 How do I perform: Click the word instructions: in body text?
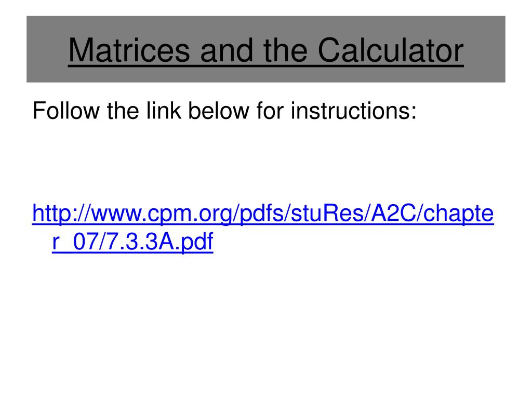[x=353, y=111]
